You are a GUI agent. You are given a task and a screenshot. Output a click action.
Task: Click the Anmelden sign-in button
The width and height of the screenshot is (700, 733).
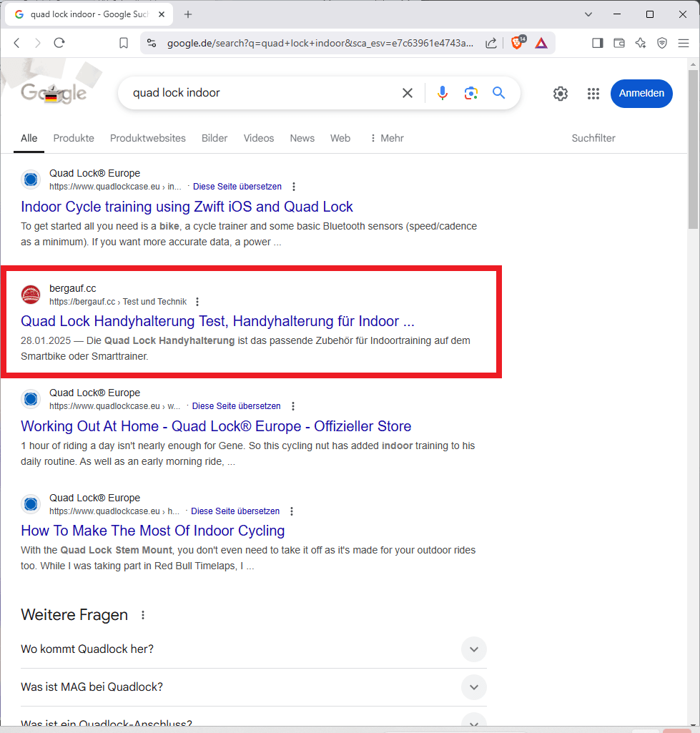pos(641,94)
